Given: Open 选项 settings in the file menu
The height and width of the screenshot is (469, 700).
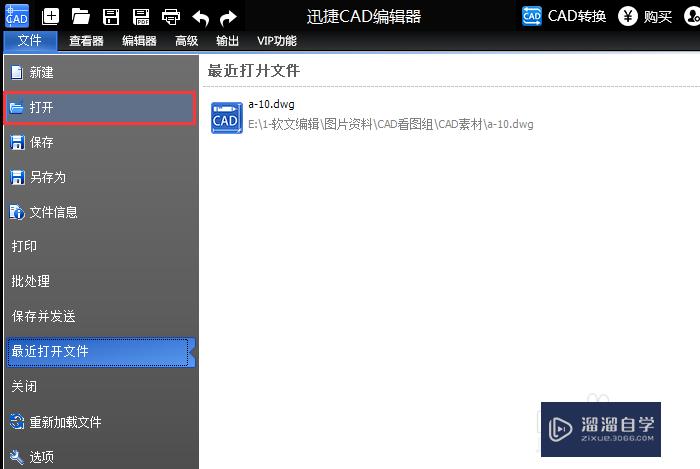Looking at the screenshot, I should 101,457.
